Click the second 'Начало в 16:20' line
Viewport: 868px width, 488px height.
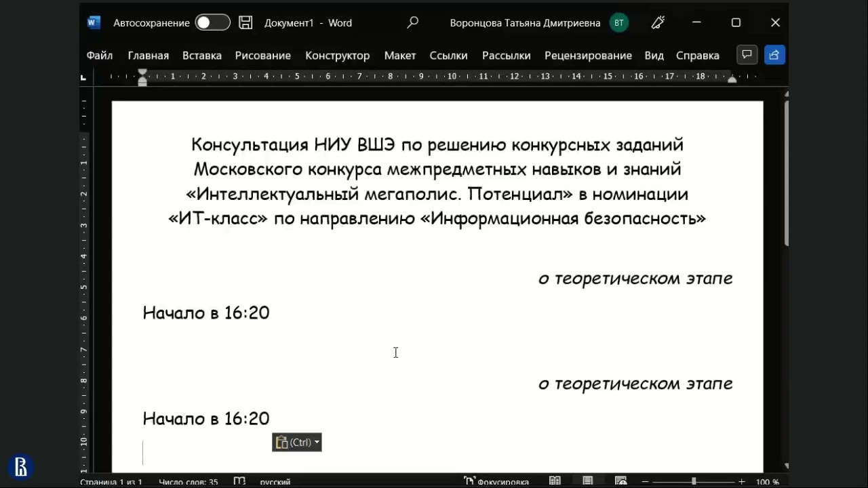tap(206, 419)
